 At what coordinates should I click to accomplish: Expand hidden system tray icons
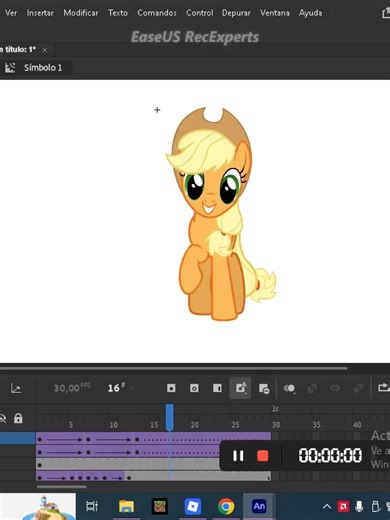pos(327,507)
